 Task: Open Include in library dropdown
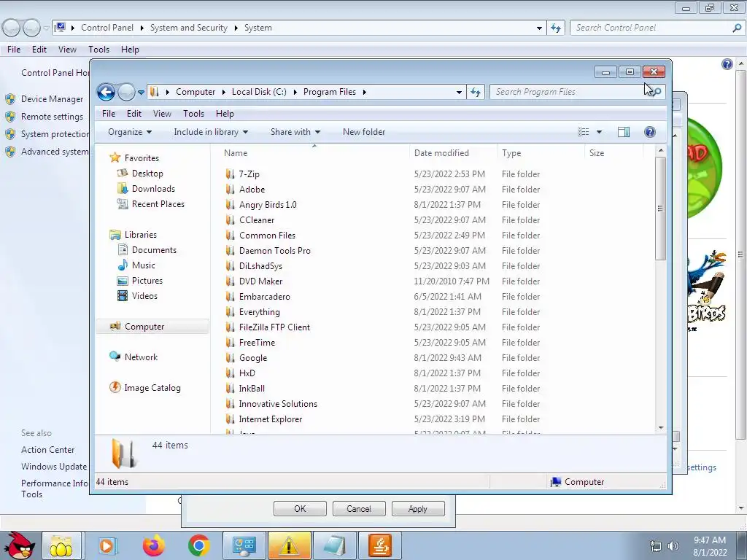[211, 132]
